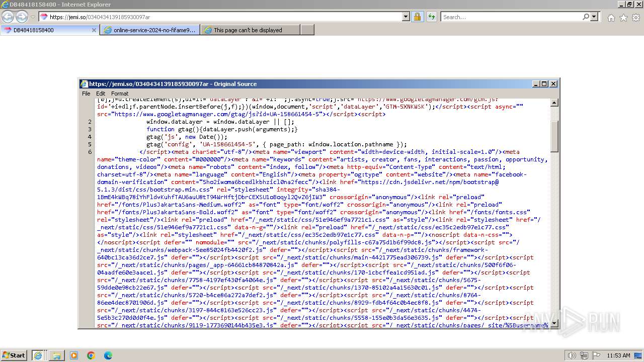Open Favorites star icon

(x=623, y=18)
